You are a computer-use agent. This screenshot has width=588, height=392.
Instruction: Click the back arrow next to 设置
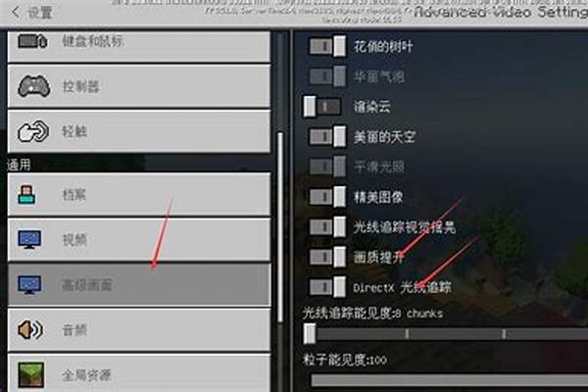click(15, 12)
